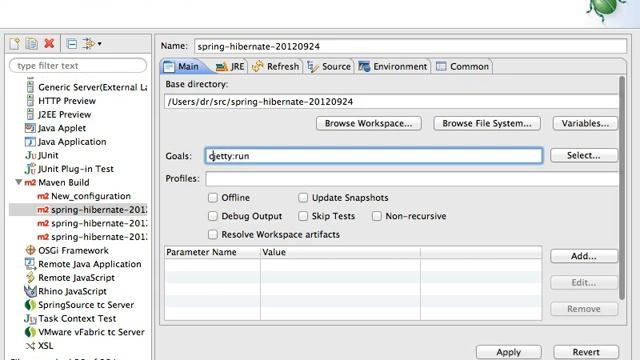Click in the Name input field
The height and width of the screenshot is (360, 640).
coord(410,46)
